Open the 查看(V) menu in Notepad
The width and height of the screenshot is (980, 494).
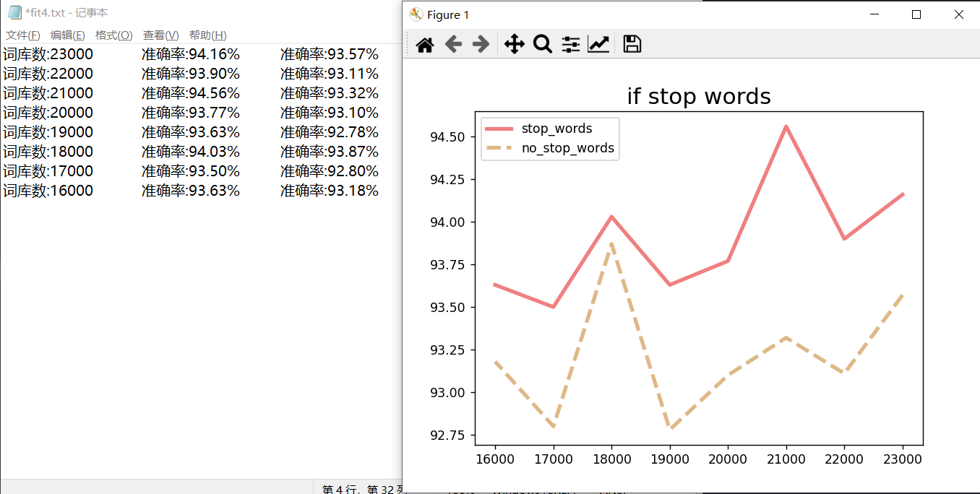(x=161, y=35)
